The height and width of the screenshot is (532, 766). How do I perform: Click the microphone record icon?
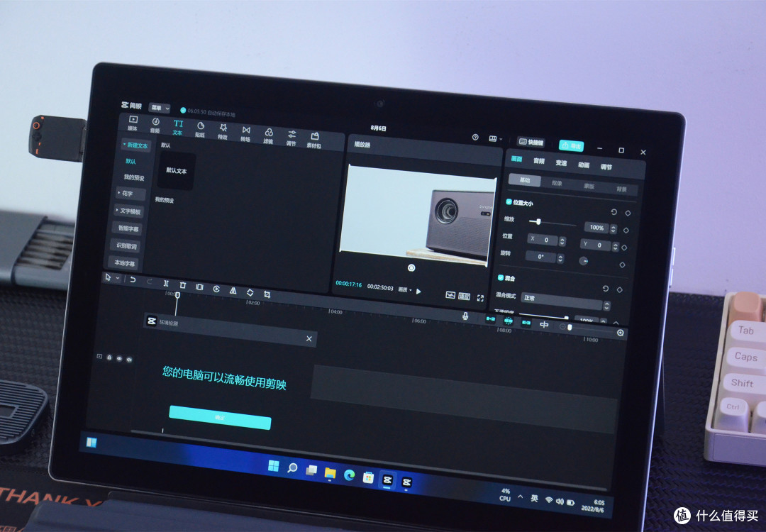pyautogui.click(x=465, y=316)
